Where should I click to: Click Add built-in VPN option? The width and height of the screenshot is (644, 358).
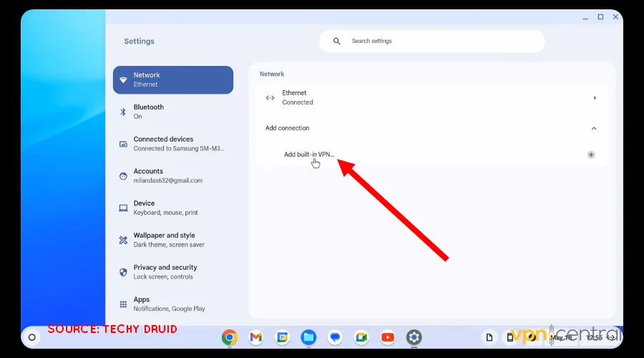[309, 155]
